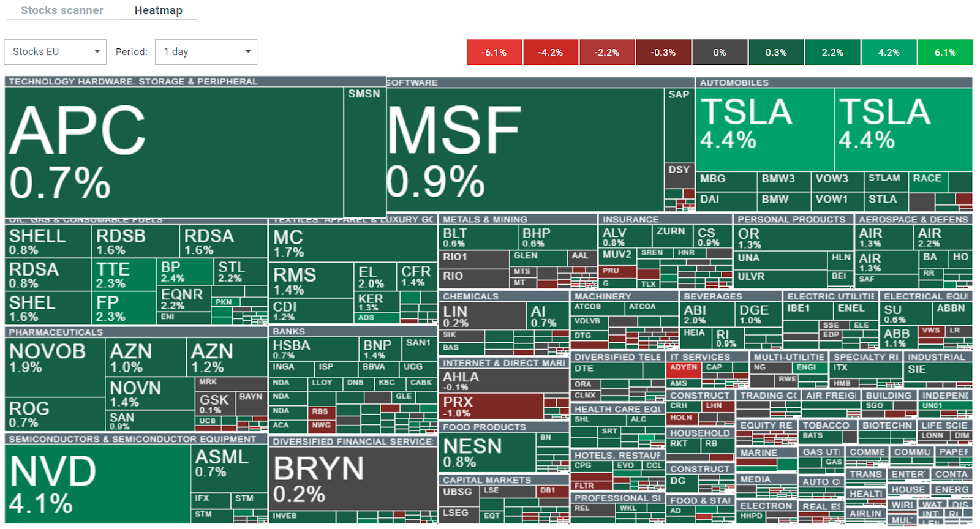This screenshot has width=980, height=529.
Task: Click the AHLA -0.1% tile
Action: (504, 380)
